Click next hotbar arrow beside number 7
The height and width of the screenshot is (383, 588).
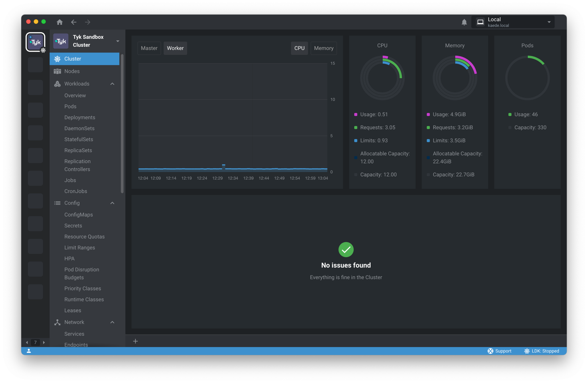44,342
